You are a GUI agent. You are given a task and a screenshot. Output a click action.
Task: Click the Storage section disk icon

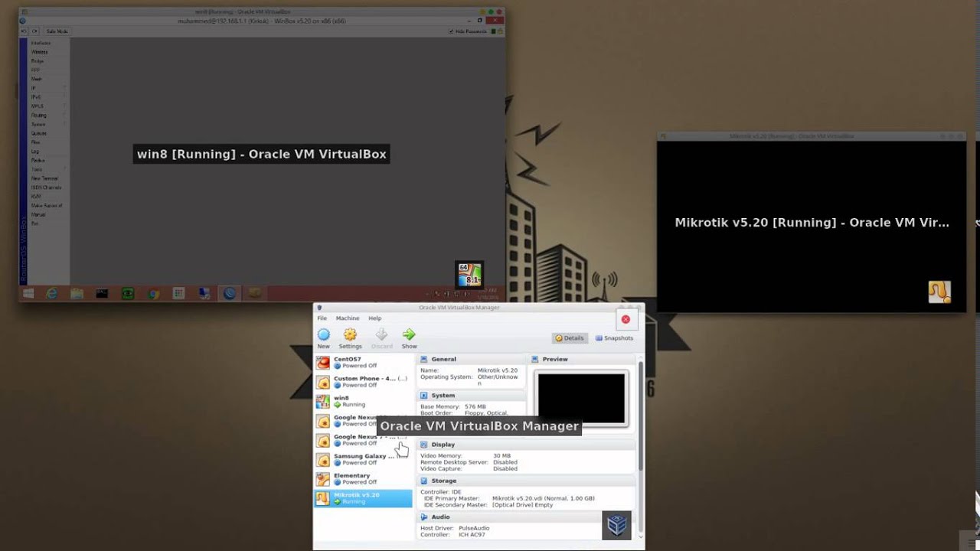click(423, 481)
